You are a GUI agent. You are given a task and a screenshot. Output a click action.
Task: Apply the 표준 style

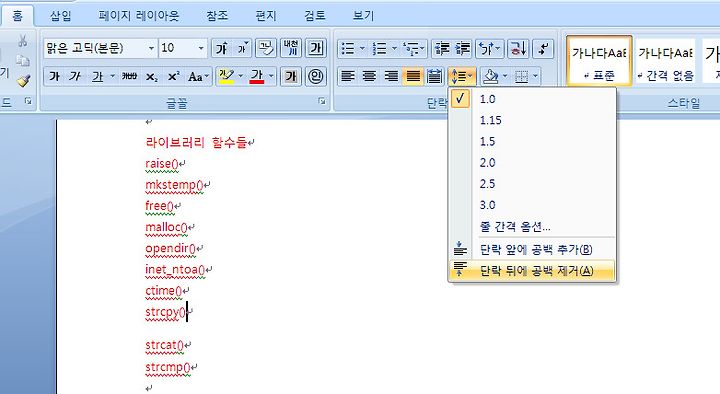pos(599,61)
